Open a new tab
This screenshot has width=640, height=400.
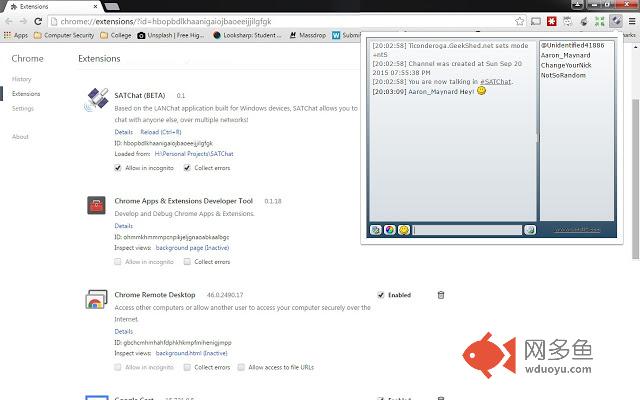coord(111,7)
